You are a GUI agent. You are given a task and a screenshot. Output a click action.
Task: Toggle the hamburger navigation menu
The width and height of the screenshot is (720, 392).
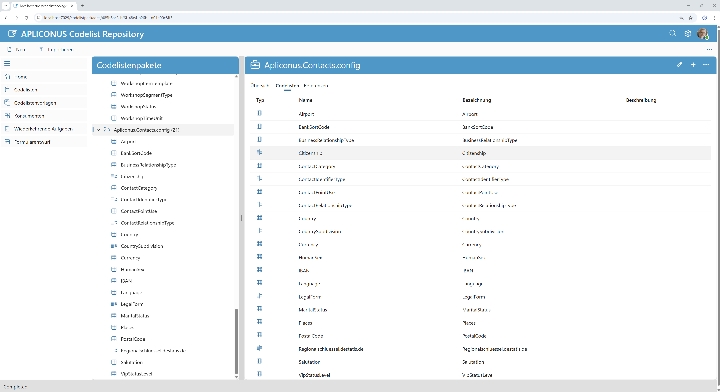(x=7, y=63)
